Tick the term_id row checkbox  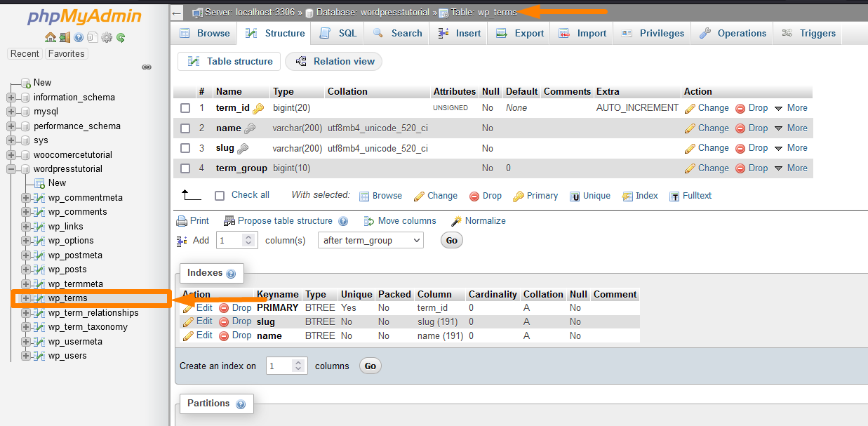(185, 108)
